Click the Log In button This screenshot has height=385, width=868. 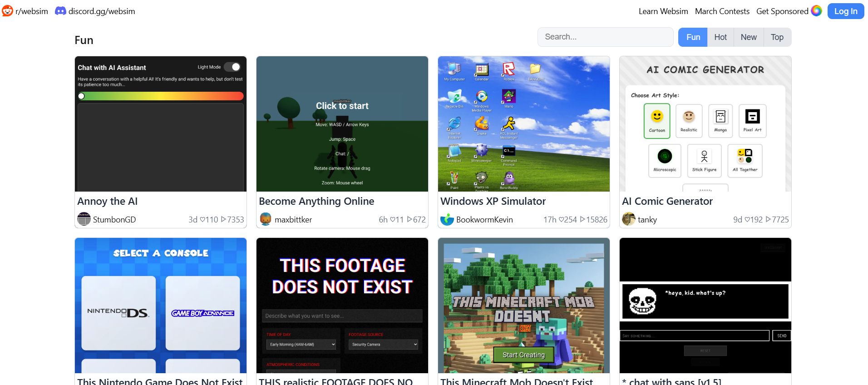pos(846,11)
